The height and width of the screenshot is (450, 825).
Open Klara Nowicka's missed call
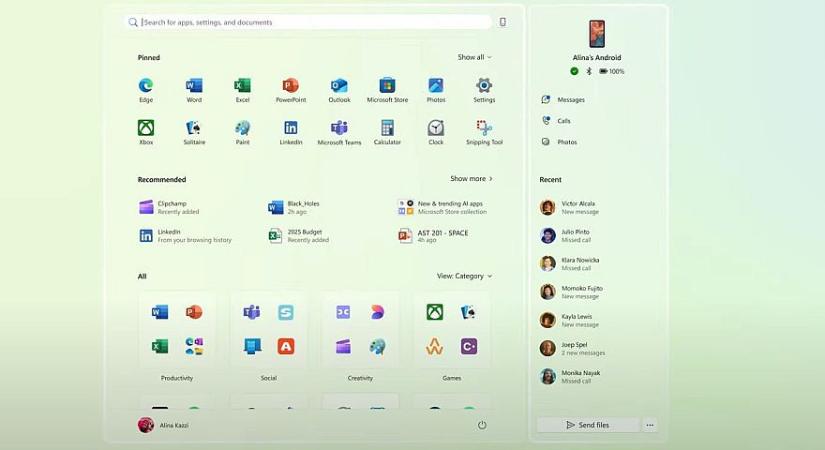pyautogui.click(x=570, y=264)
